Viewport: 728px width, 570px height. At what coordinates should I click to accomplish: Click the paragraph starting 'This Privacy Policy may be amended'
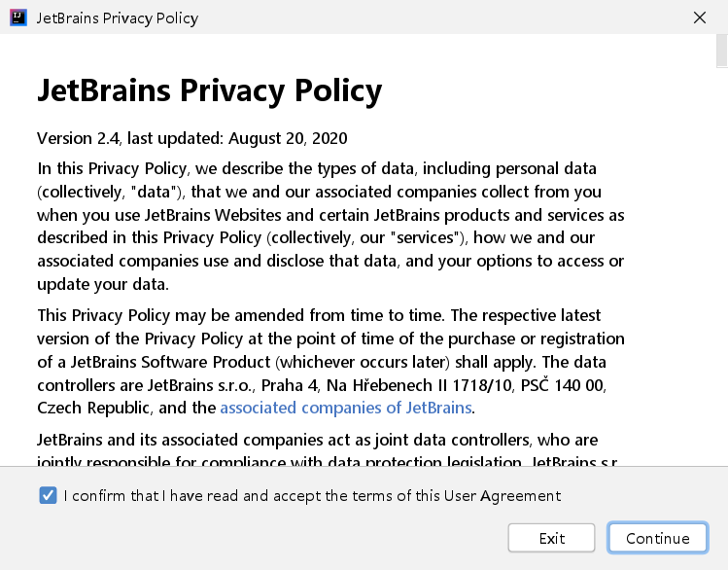(x=330, y=361)
